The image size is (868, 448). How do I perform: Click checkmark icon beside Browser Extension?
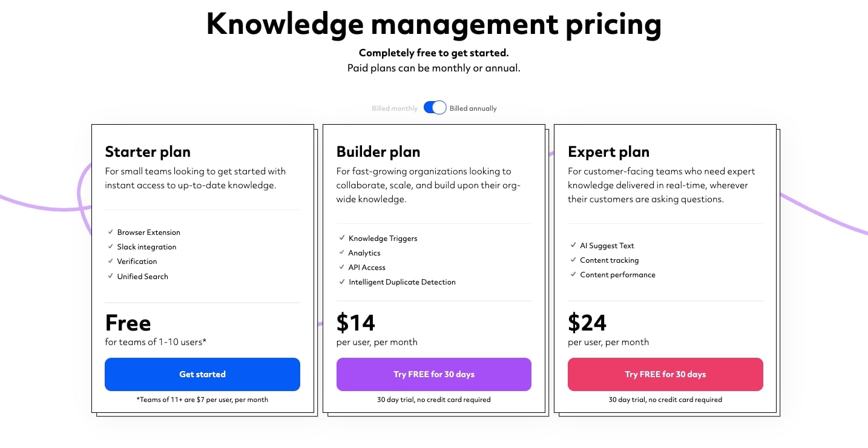111,232
